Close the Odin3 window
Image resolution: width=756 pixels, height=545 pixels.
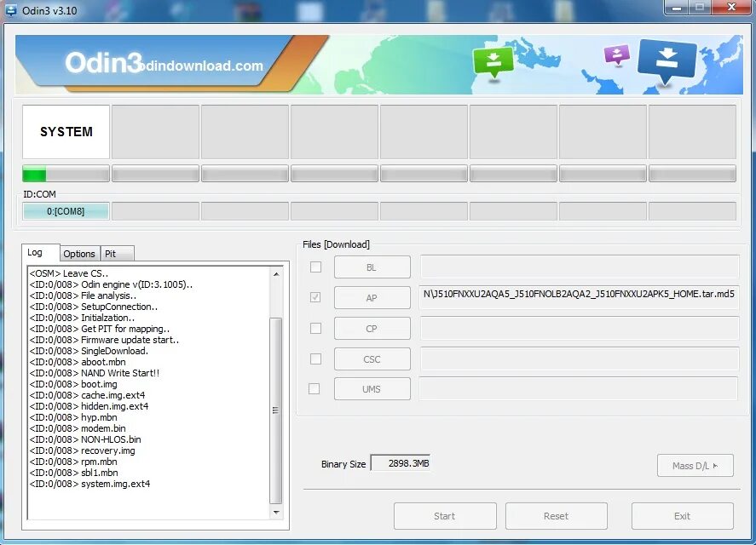(x=731, y=7)
